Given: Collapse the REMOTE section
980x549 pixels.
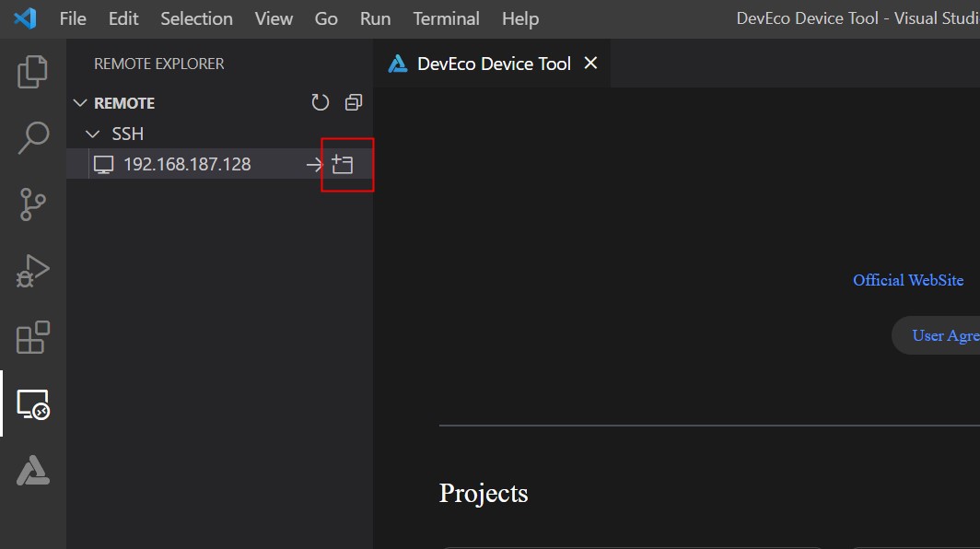Looking at the screenshot, I should click(x=80, y=103).
